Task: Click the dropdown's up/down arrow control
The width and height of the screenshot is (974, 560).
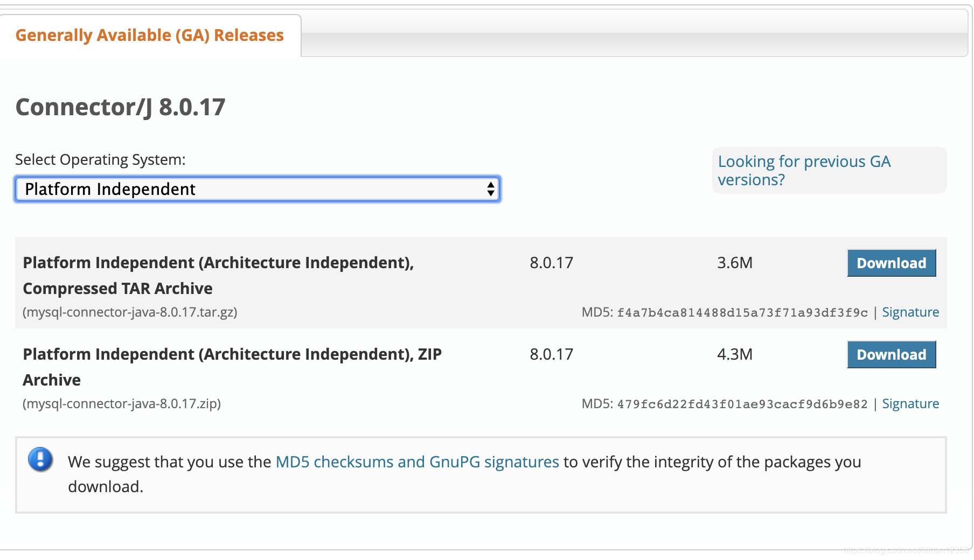Action: (x=491, y=189)
